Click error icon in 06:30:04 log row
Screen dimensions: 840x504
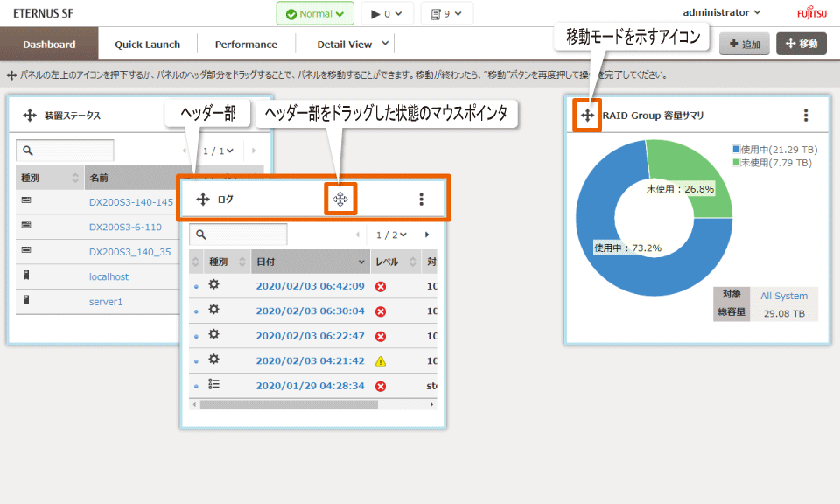point(381,311)
